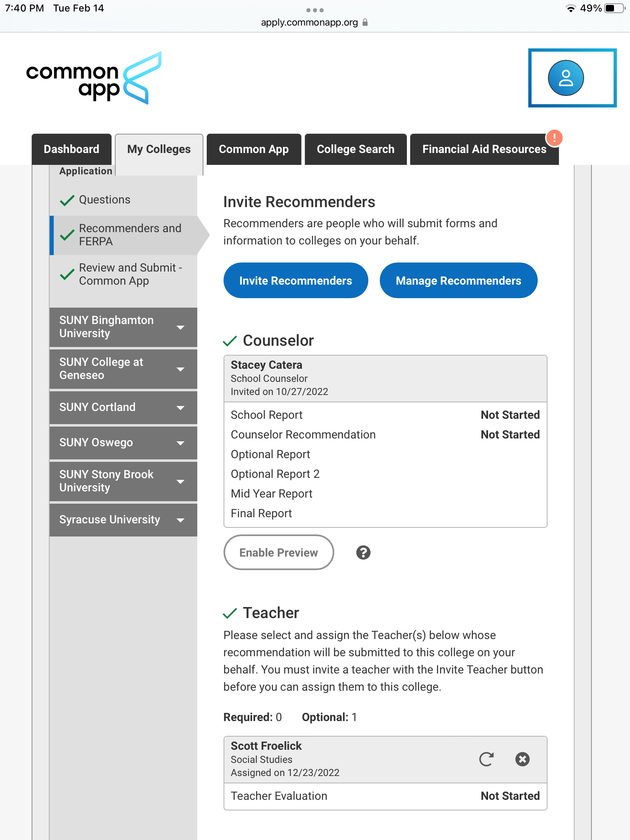The width and height of the screenshot is (630, 840).
Task: Click School Report row
Action: pos(386,415)
